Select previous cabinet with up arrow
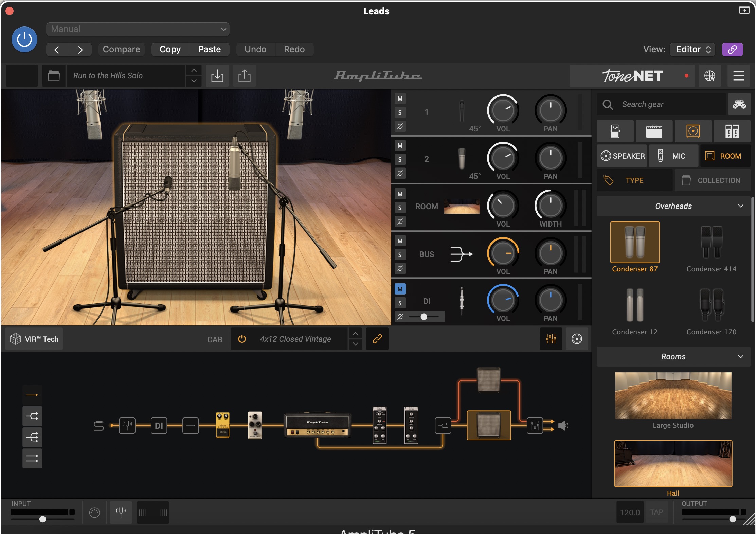 (355, 334)
